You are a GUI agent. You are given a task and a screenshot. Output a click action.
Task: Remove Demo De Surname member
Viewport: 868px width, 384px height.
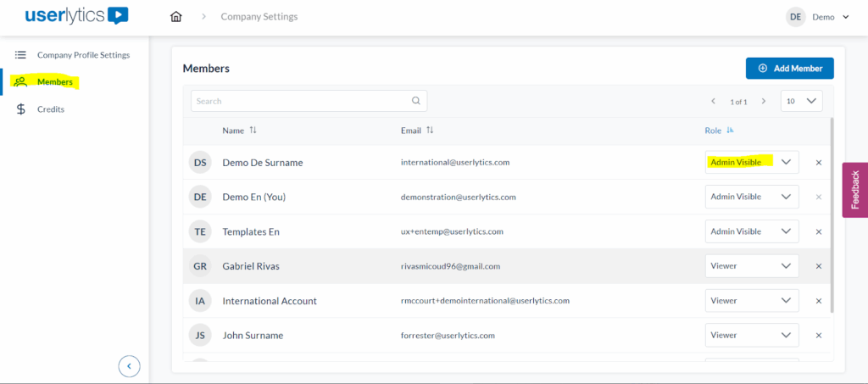pos(818,162)
